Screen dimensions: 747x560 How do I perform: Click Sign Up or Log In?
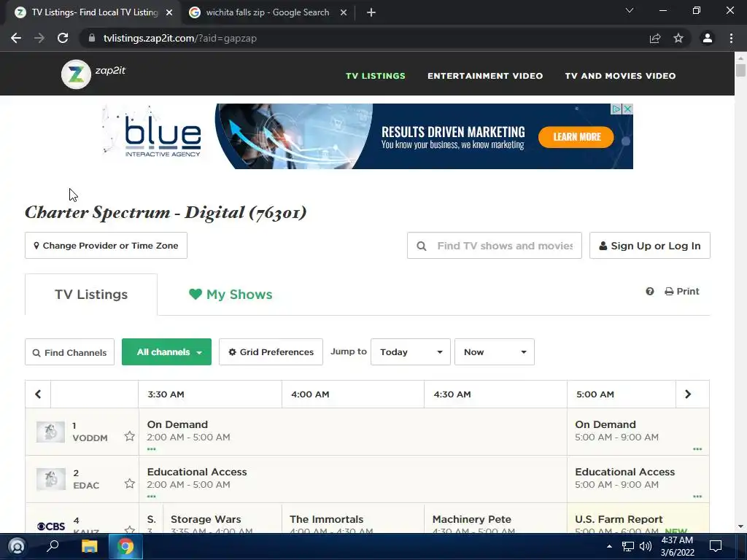coord(650,246)
